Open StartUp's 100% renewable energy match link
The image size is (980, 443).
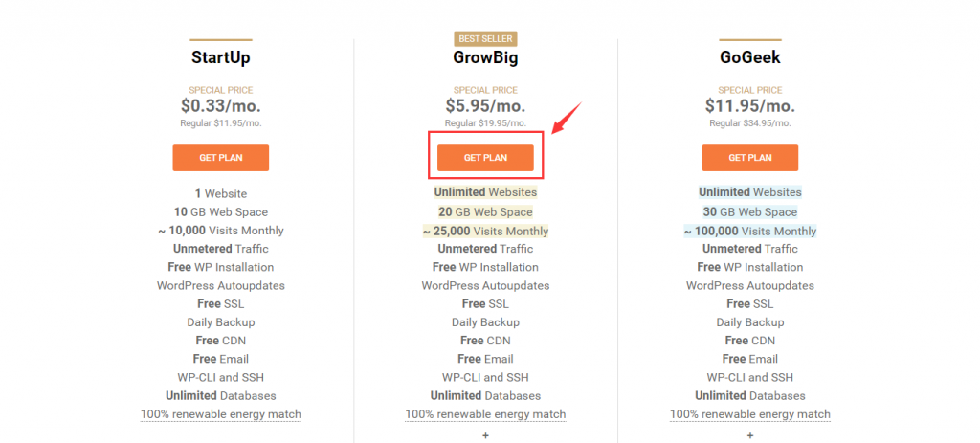(x=220, y=414)
